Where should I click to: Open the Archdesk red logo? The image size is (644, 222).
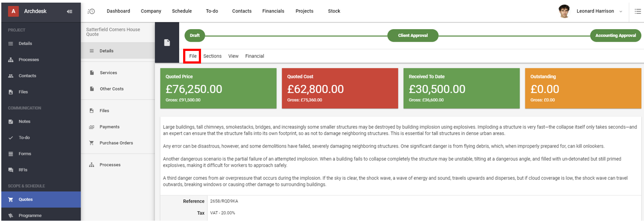pyautogui.click(x=13, y=11)
